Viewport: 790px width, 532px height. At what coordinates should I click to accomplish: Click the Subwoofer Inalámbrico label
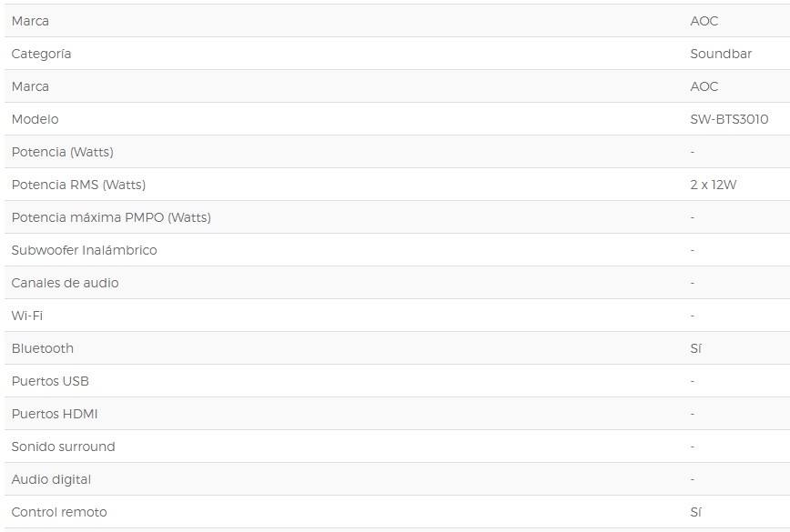[84, 250]
